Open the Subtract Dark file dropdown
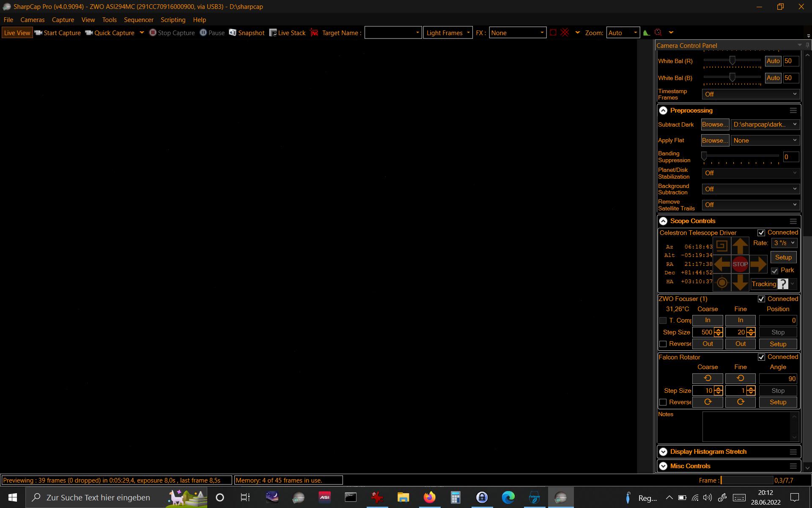The image size is (812, 508). click(765, 124)
